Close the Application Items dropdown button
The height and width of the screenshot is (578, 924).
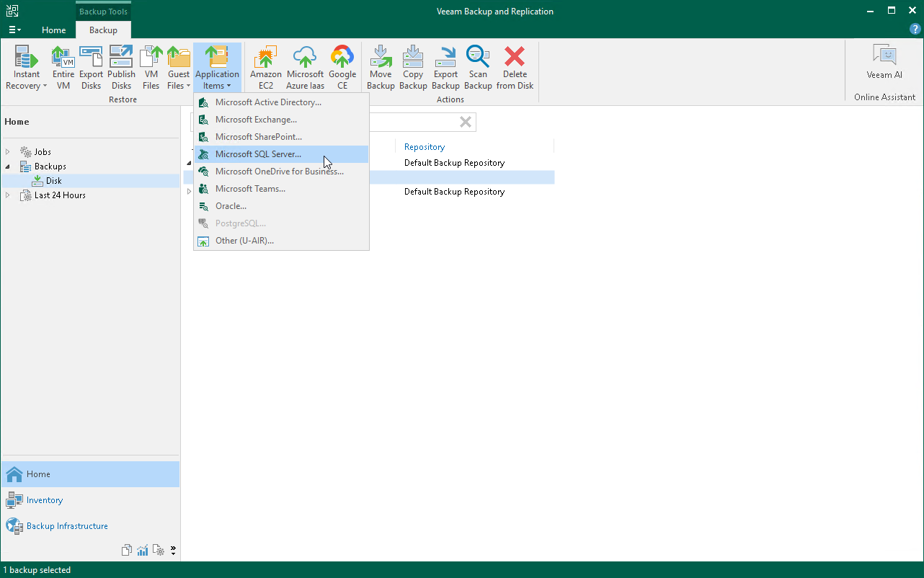217,68
